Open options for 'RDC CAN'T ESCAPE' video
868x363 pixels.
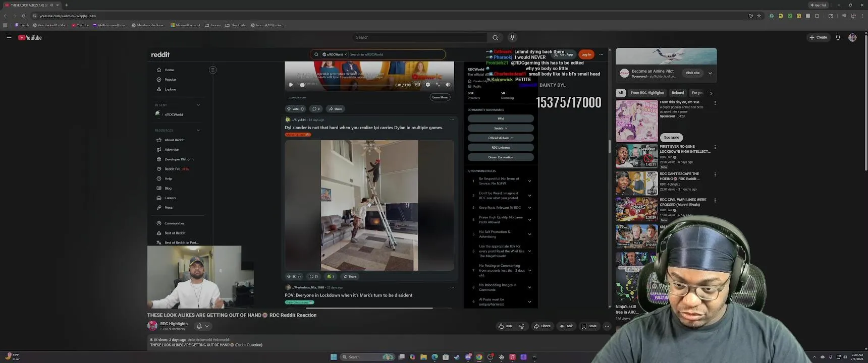715,174
